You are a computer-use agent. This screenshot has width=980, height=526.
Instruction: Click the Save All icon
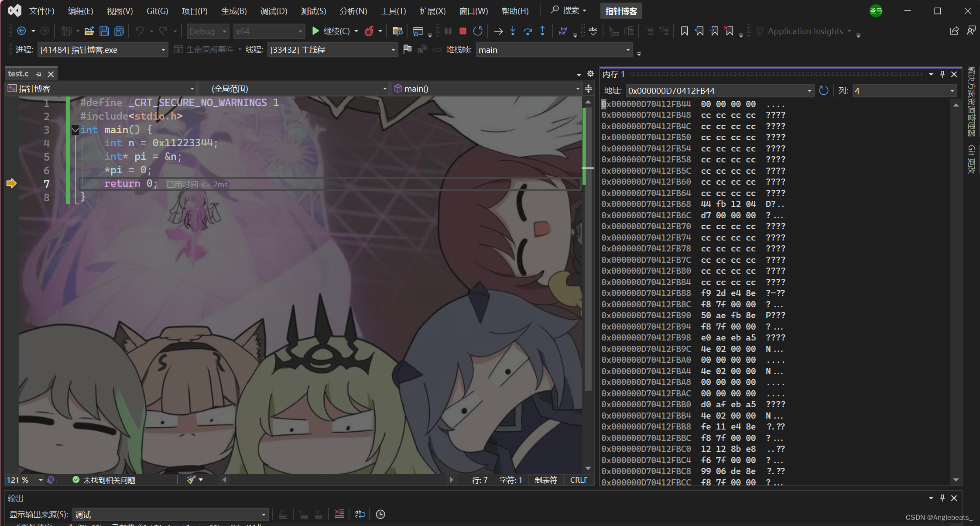coord(119,31)
